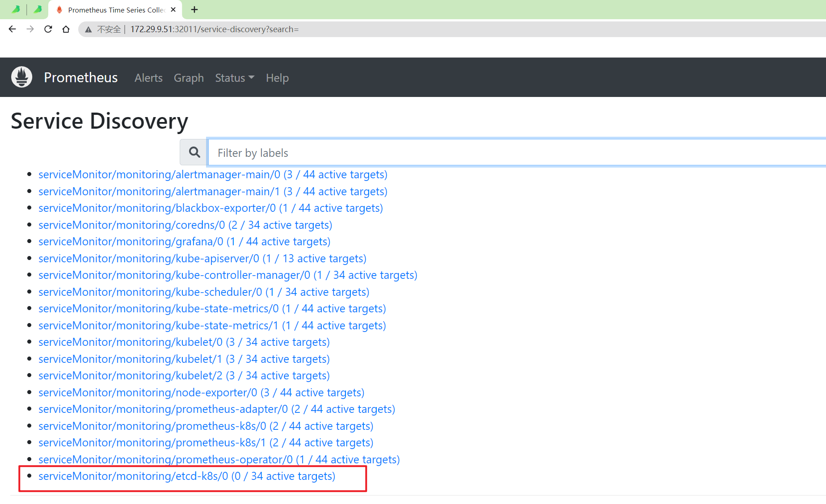The image size is (826, 504).
Task: Open grafana/0 service monitor link
Action: point(184,241)
